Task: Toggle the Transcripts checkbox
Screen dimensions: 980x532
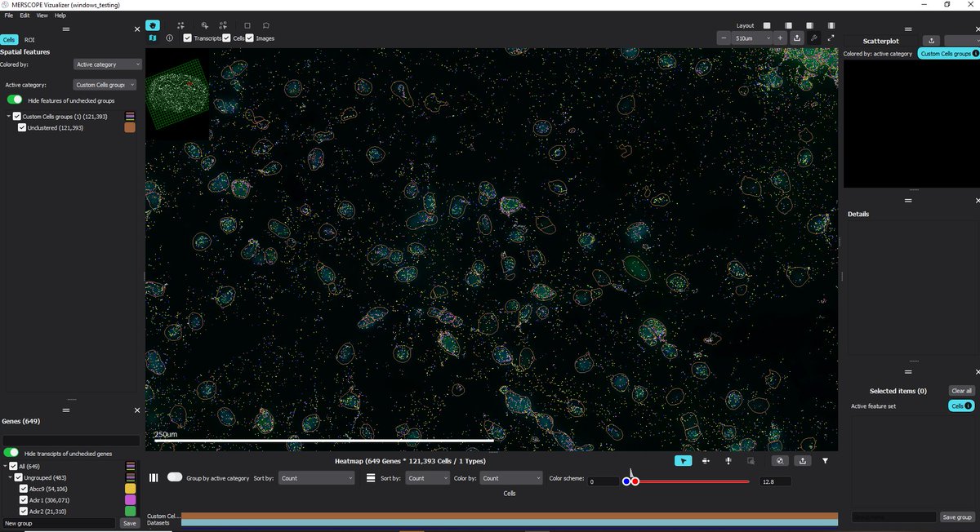Action: coord(188,38)
